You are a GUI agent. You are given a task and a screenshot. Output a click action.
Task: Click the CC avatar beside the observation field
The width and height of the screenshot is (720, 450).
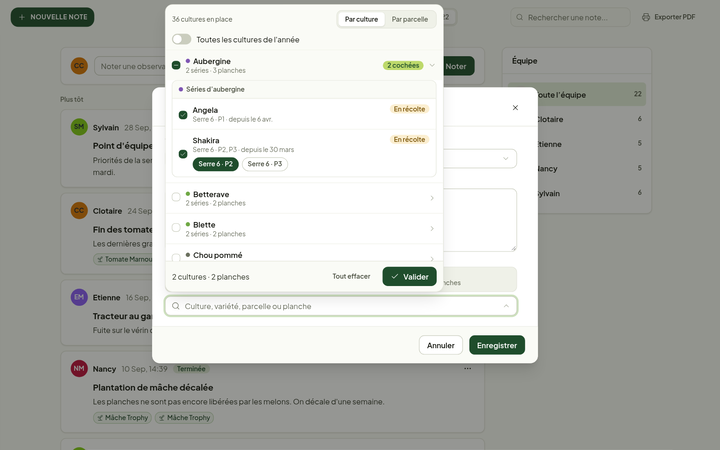[x=79, y=66]
